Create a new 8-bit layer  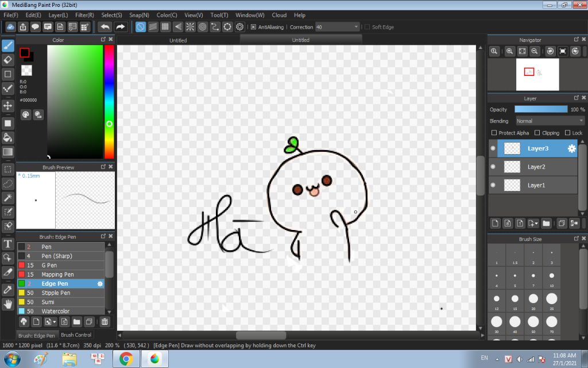(x=508, y=224)
